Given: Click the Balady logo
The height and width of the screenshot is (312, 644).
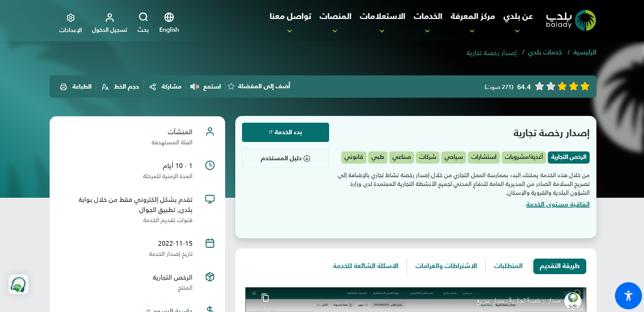Looking at the screenshot, I should (570, 20).
